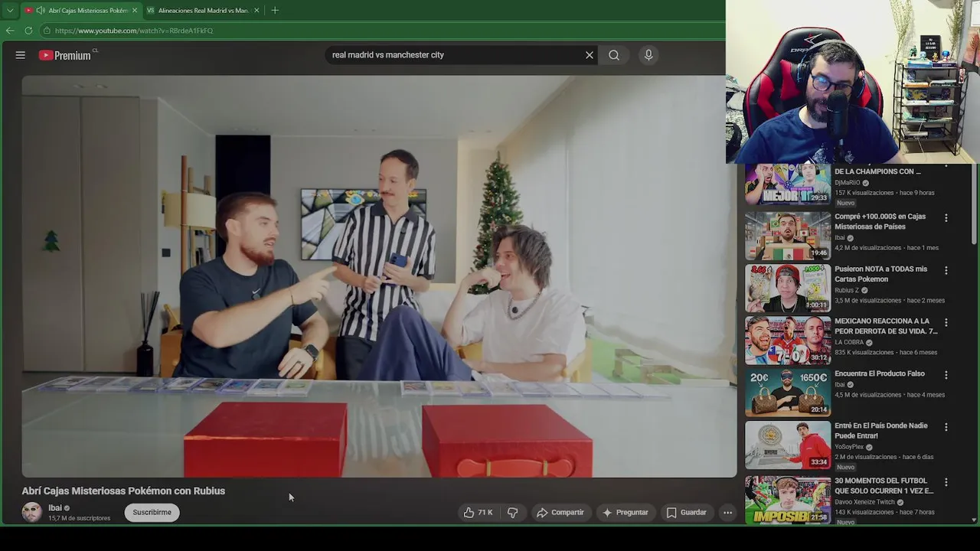
Task: Click the site info lock icon in address bar
Action: coord(47,31)
